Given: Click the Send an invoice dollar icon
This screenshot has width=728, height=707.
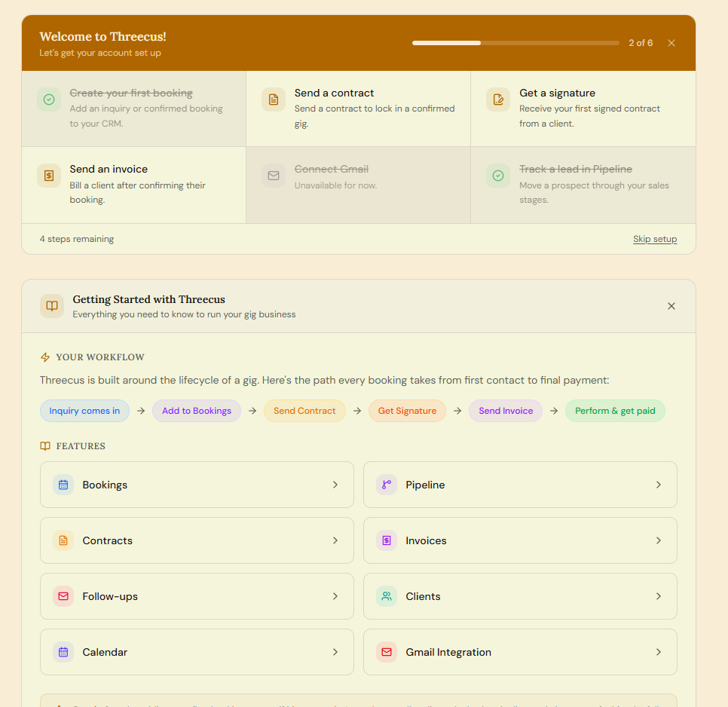Looking at the screenshot, I should point(49,176).
